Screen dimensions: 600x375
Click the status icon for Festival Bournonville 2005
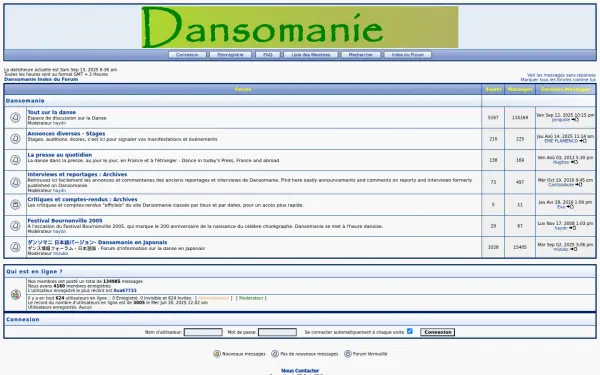(x=15, y=226)
